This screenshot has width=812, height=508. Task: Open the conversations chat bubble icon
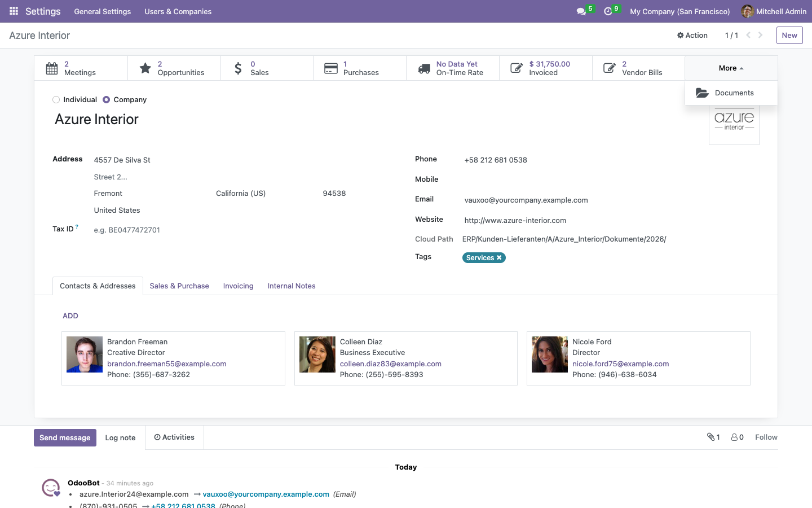point(581,11)
